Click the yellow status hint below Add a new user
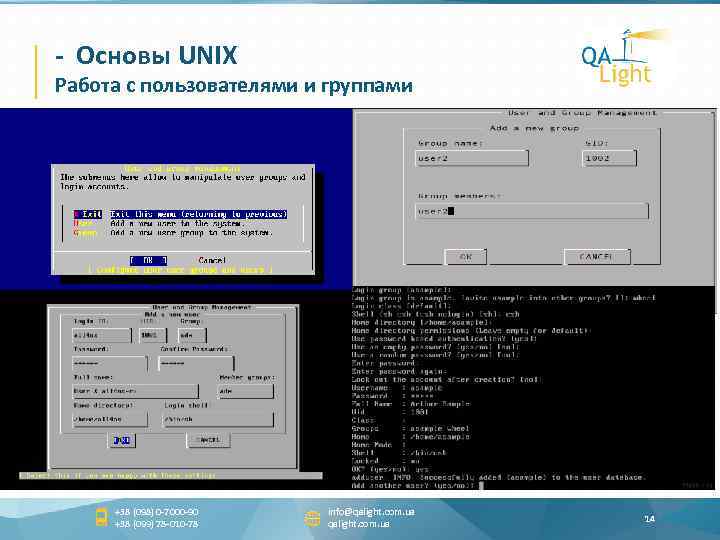The image size is (720, 540). pyautogui.click(x=118, y=476)
